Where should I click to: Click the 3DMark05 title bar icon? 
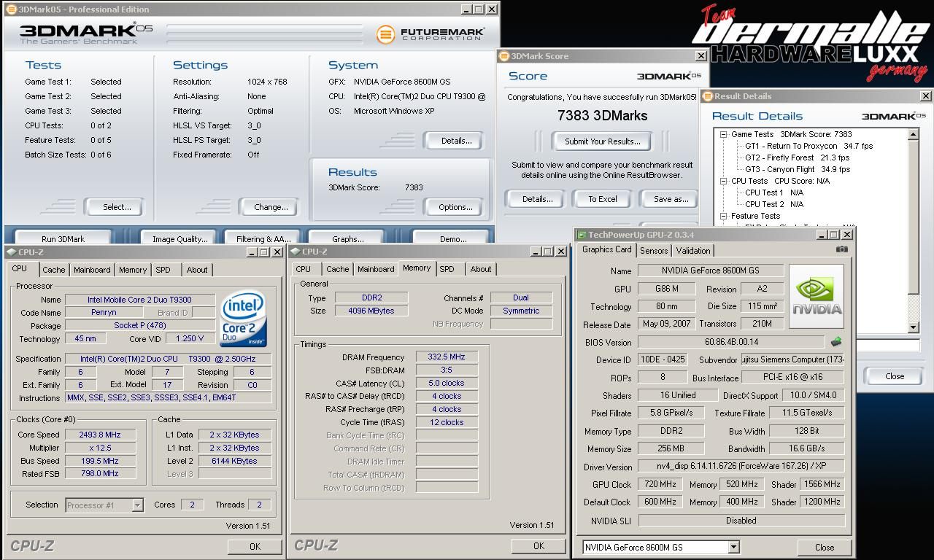[x=11, y=9]
